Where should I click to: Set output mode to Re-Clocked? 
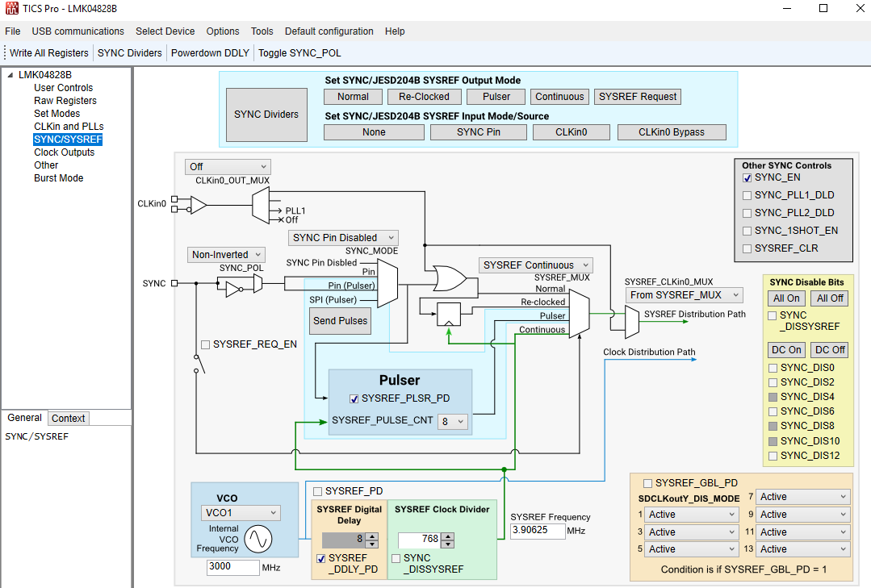point(424,97)
